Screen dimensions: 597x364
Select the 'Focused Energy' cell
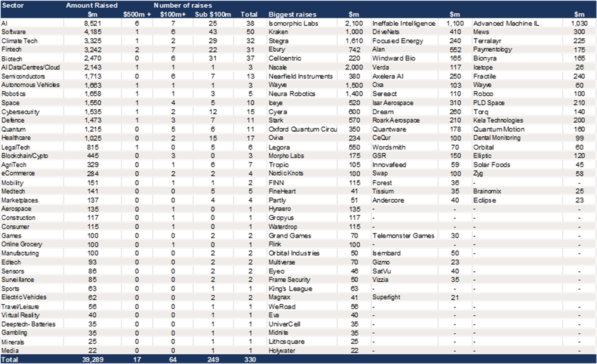tap(398, 41)
